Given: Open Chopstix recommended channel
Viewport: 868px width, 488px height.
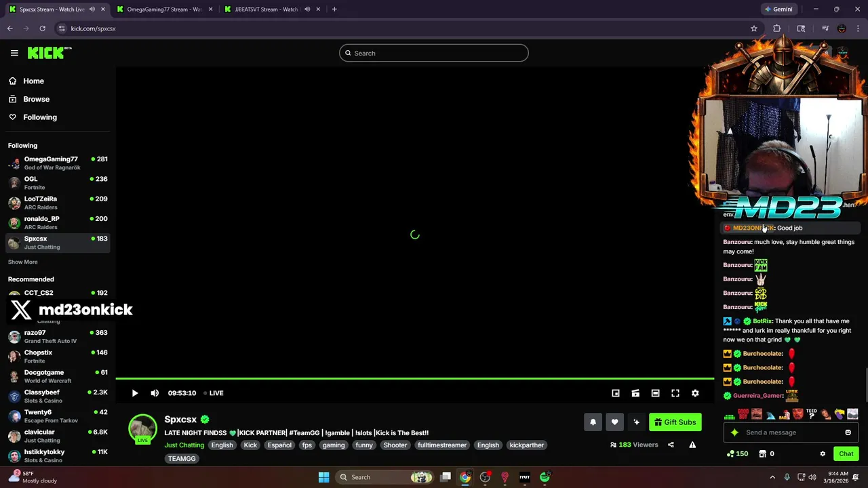Looking at the screenshot, I should 58,357.
